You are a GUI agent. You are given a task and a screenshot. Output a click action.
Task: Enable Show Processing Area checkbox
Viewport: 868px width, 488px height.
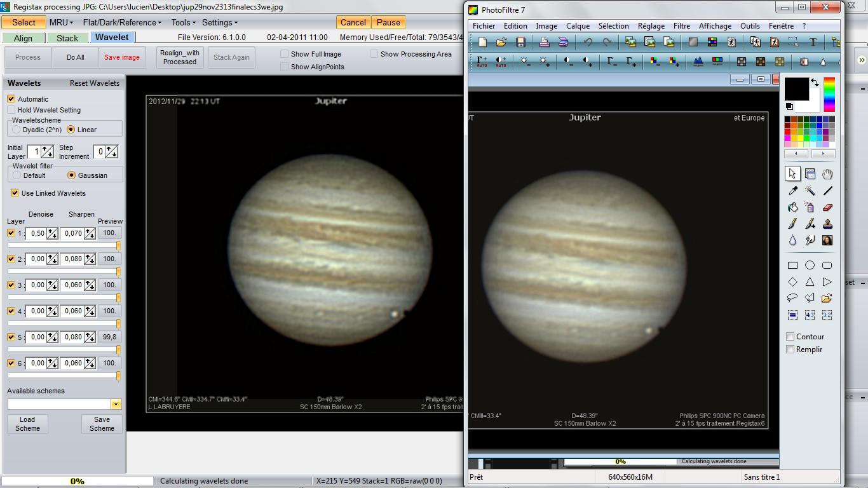(x=374, y=54)
